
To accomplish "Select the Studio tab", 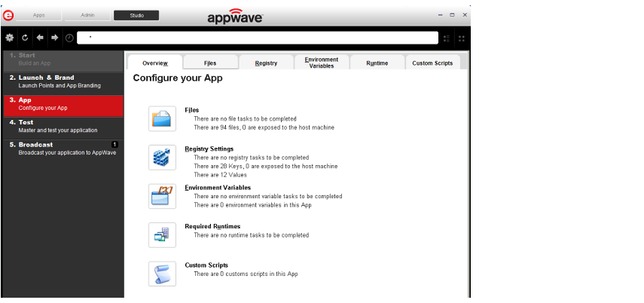I will [136, 15].
